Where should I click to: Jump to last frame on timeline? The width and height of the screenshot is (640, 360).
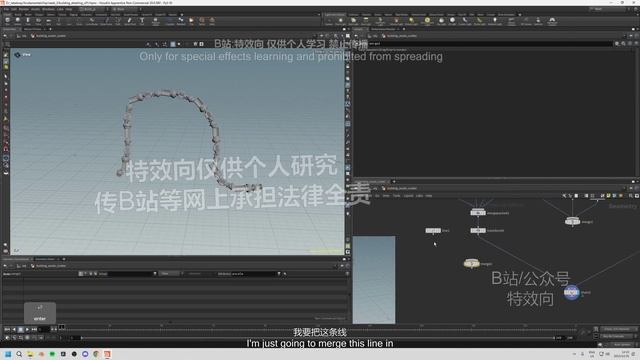pos(34,329)
